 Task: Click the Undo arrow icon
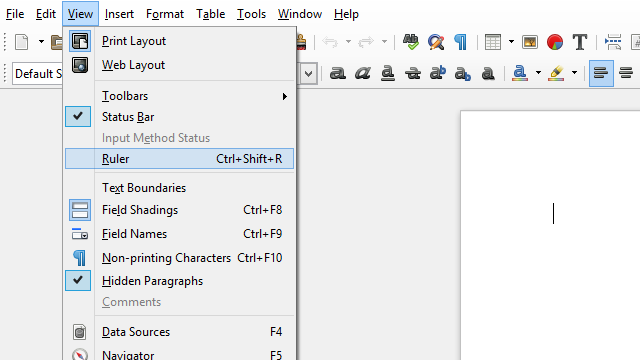pos(330,42)
